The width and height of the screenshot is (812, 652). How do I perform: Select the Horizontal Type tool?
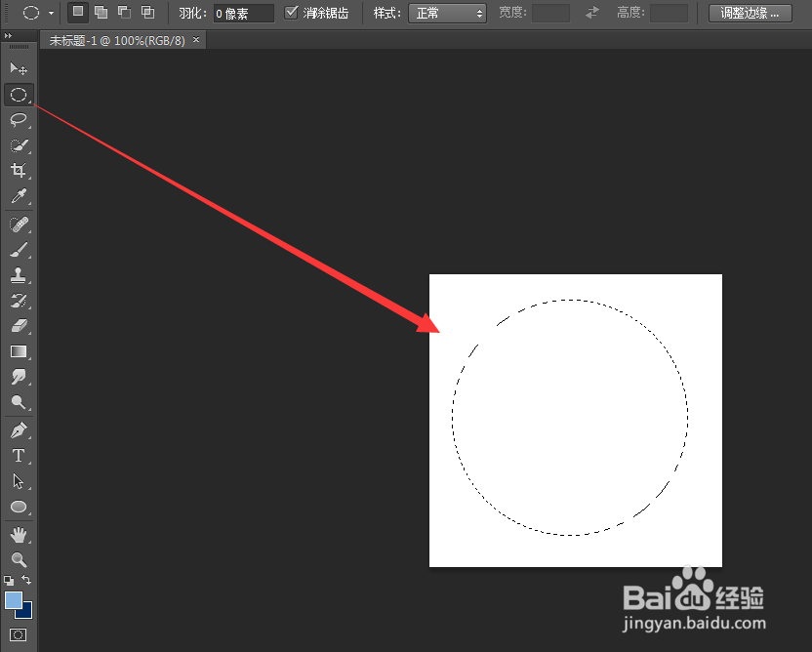pyautogui.click(x=19, y=456)
